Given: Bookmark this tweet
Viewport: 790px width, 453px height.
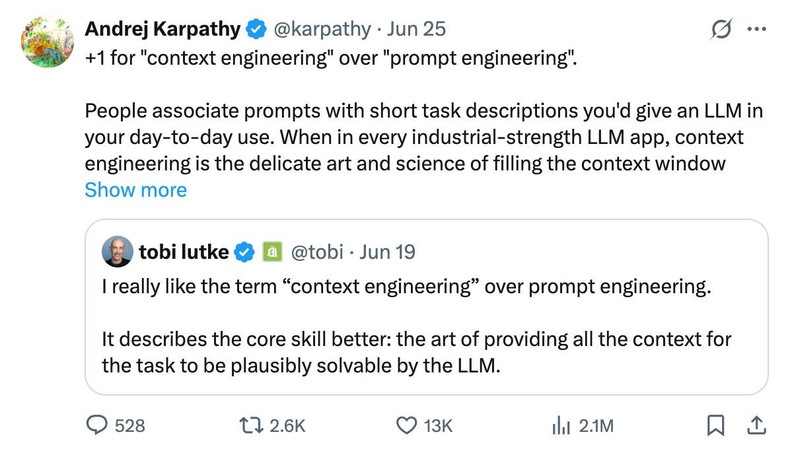Looking at the screenshot, I should coord(715,426).
